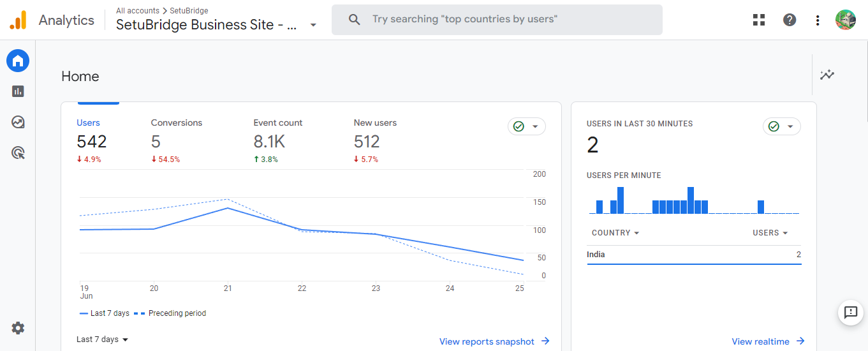Open the Home icon in sidebar
This screenshot has width=868, height=351.
pos(18,61)
